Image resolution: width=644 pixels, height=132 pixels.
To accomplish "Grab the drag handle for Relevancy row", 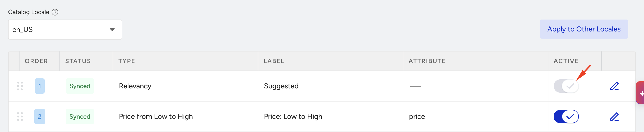I will [20, 86].
